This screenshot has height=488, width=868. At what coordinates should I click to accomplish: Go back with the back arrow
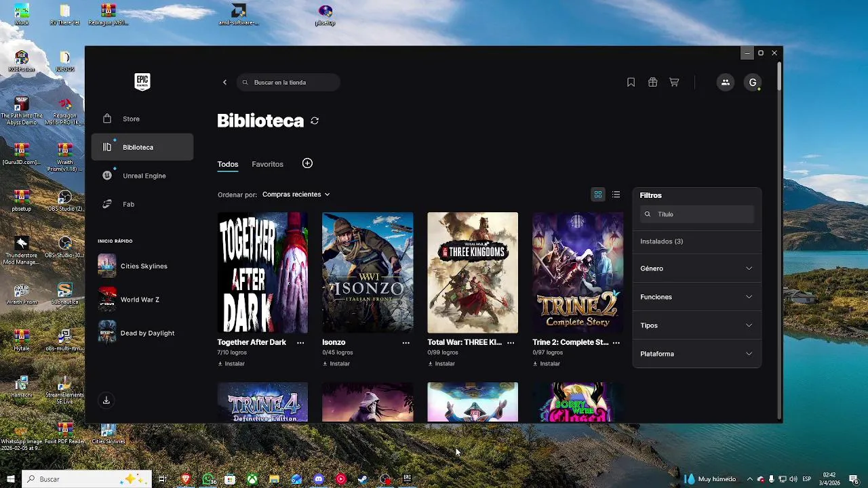[224, 82]
